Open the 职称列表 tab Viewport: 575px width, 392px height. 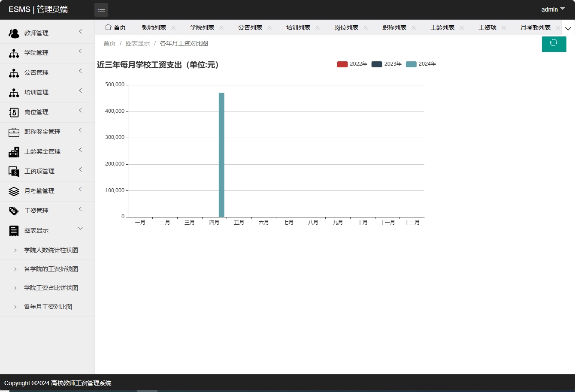pyautogui.click(x=395, y=27)
